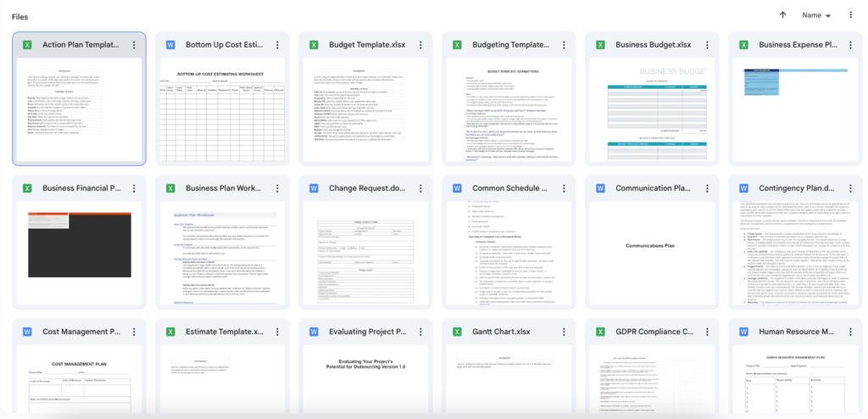Viewport: 868px width, 419px height.
Task: Select the GDPR Compliance thumbnail preview
Action: point(653,378)
